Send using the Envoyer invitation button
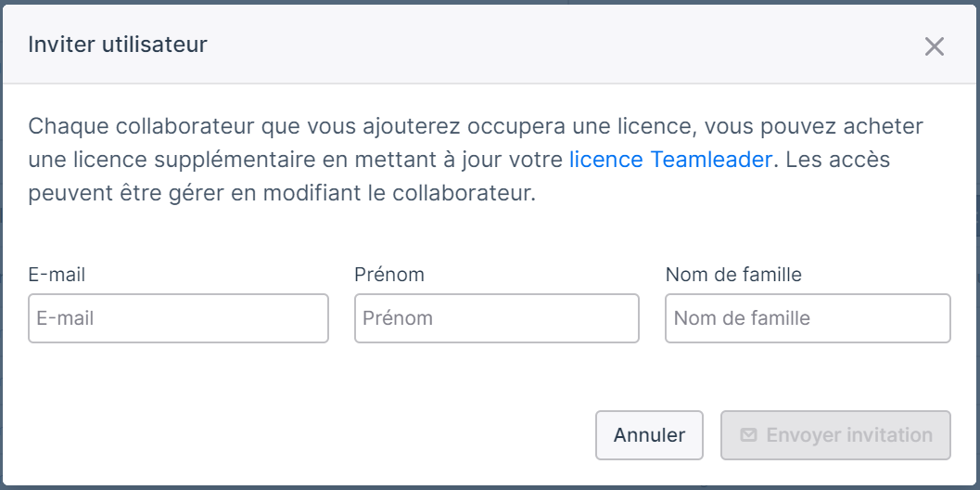980x490 pixels. tap(835, 435)
